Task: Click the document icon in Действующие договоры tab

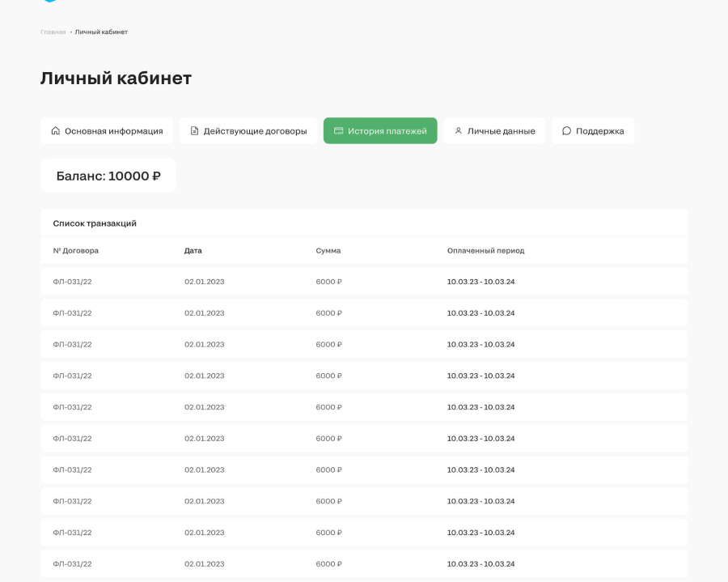Action: [x=194, y=130]
